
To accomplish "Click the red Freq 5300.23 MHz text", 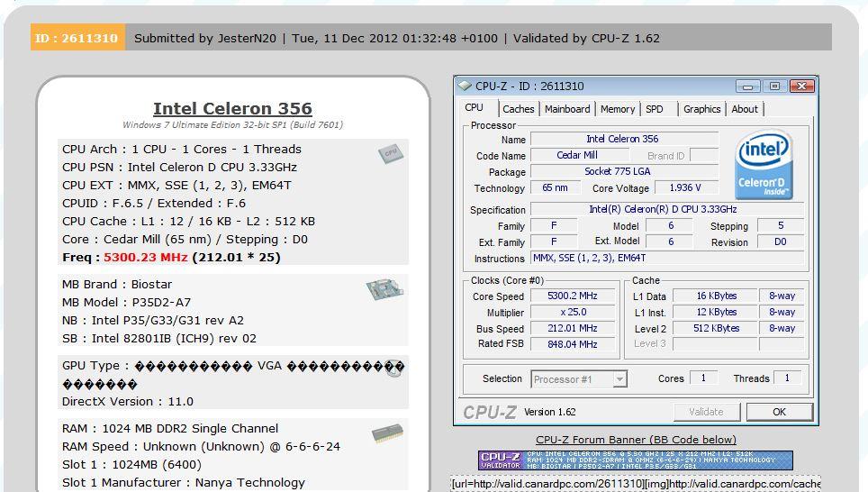I will point(146,258).
